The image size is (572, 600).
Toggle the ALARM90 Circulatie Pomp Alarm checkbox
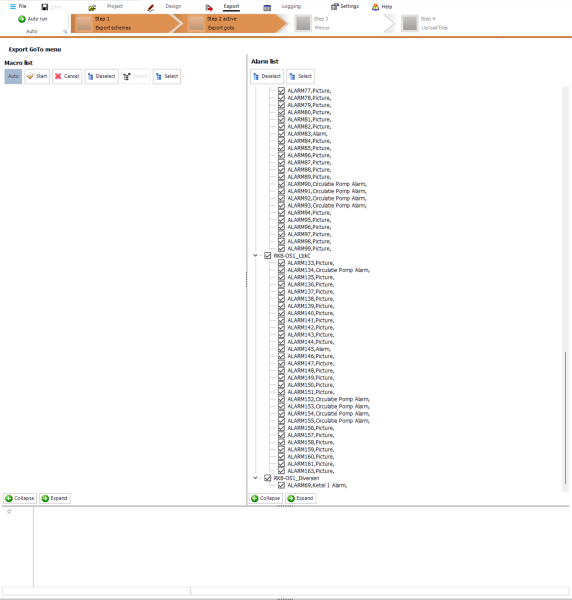click(x=282, y=184)
